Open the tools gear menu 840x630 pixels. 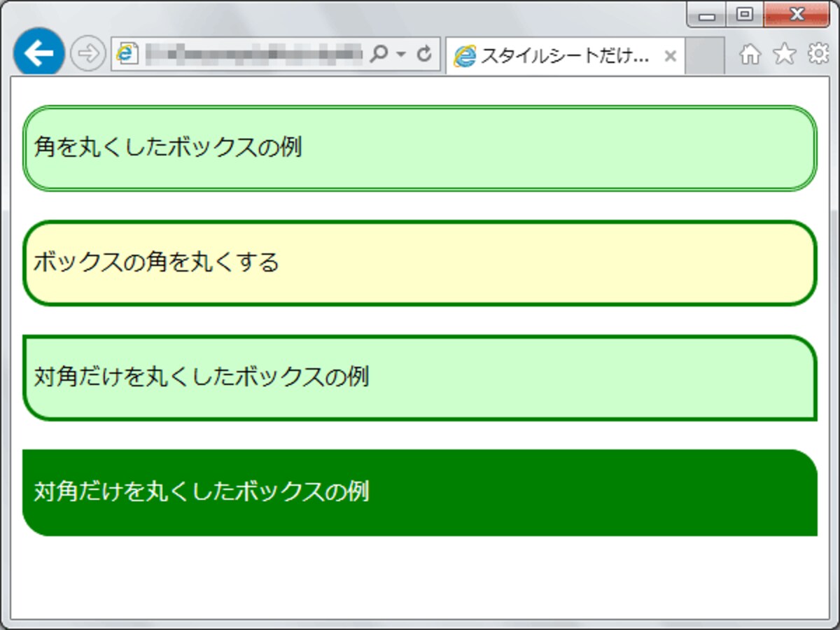[x=818, y=54]
